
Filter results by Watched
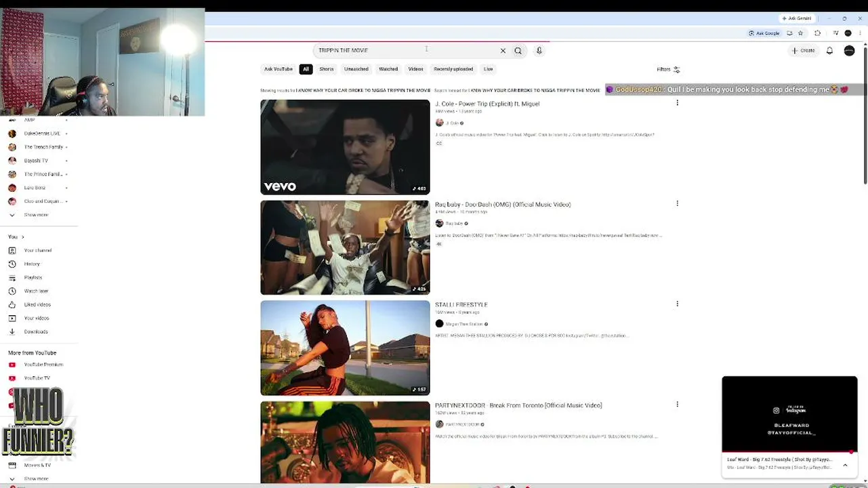click(388, 69)
